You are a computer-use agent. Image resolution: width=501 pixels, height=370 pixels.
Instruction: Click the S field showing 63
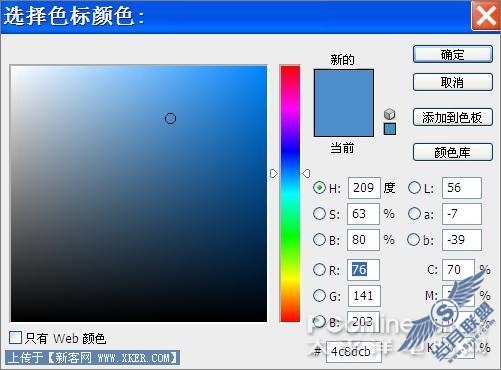click(x=363, y=214)
